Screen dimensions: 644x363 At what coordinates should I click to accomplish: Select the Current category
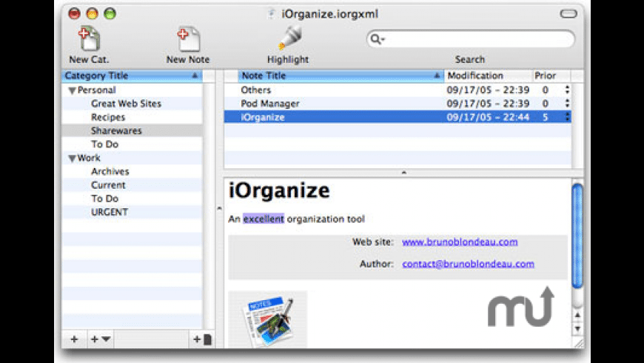pos(108,185)
